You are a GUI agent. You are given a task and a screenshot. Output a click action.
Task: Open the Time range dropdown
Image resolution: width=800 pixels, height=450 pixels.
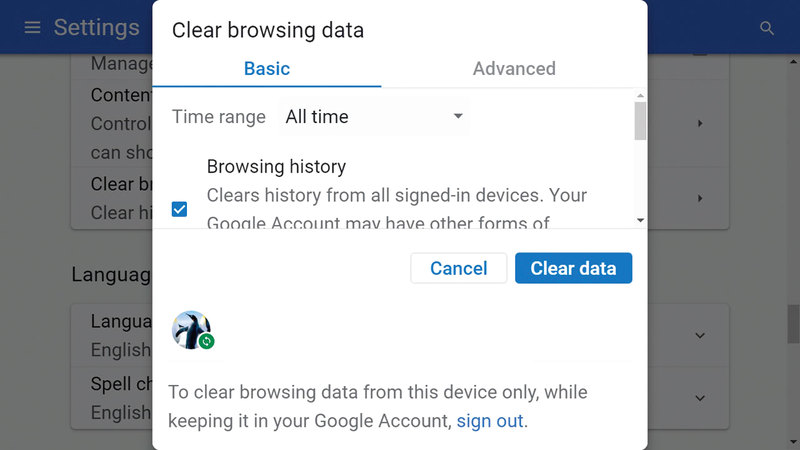pyautogui.click(x=374, y=117)
